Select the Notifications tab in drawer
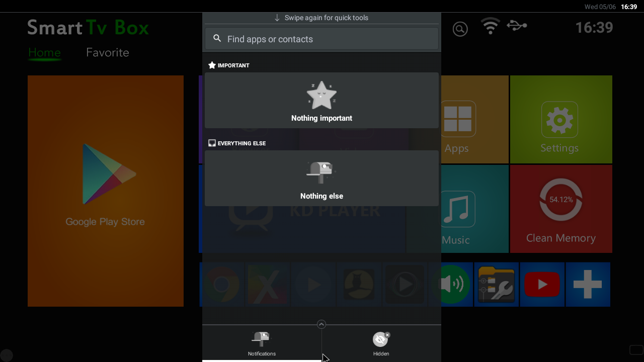 262,343
